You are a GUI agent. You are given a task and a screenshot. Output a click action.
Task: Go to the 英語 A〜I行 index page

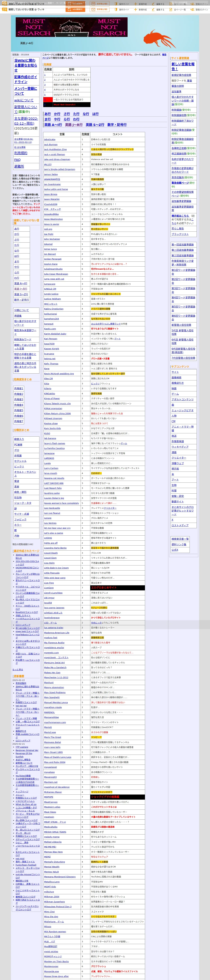pos(53,124)
